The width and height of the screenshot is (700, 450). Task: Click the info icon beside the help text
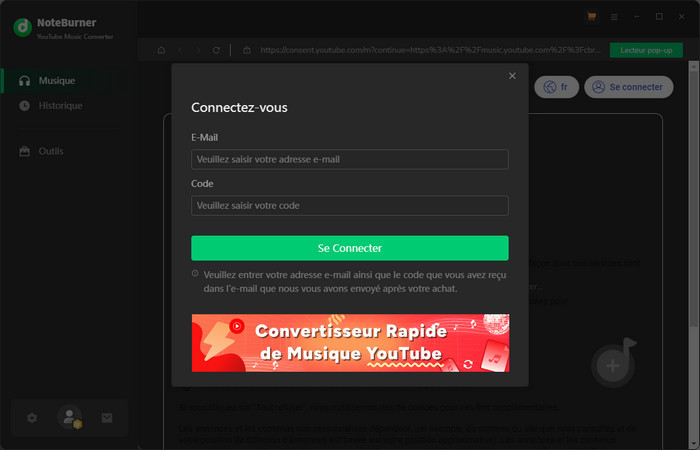pos(195,273)
